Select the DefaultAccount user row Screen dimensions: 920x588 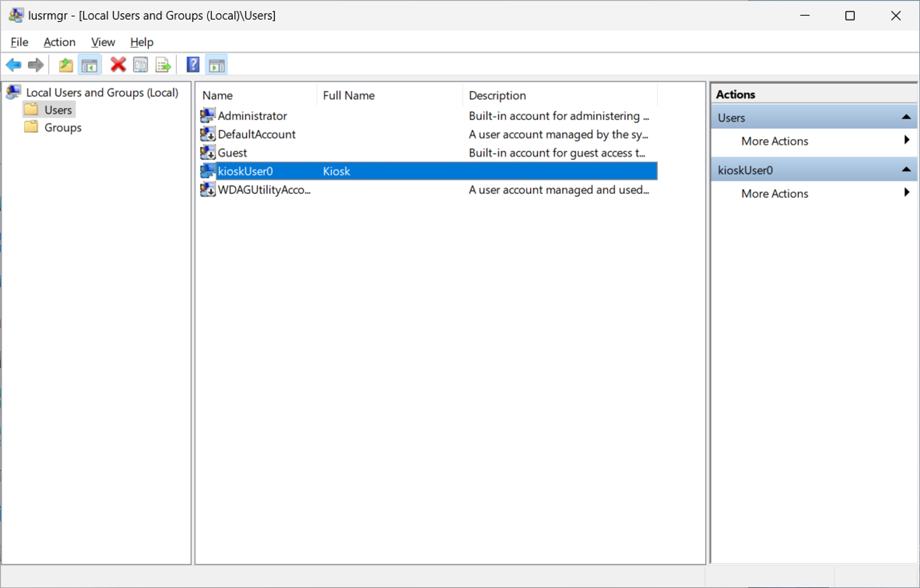[428, 134]
